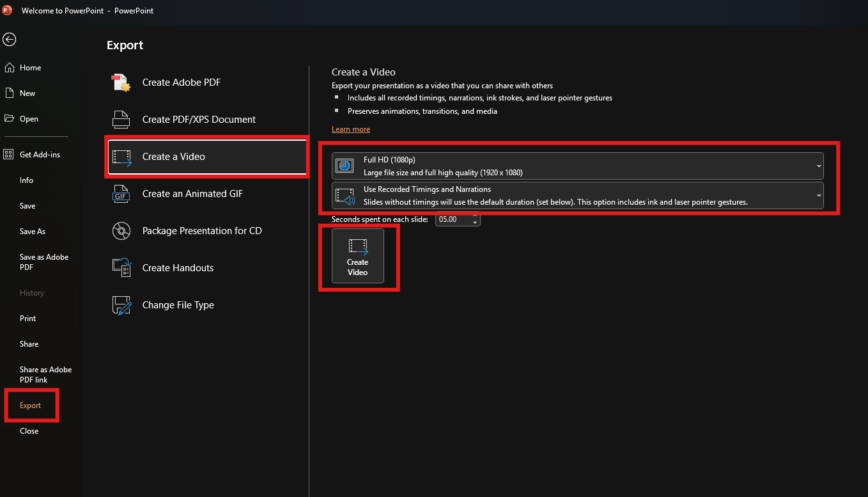Click 'Seconds spent on each slide' label

(380, 219)
